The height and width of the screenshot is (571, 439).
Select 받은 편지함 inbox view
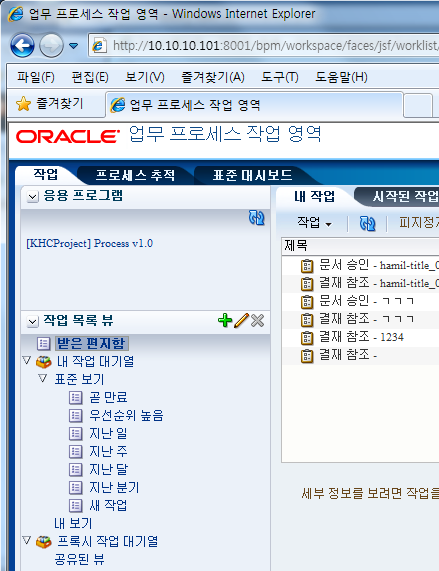(x=91, y=343)
